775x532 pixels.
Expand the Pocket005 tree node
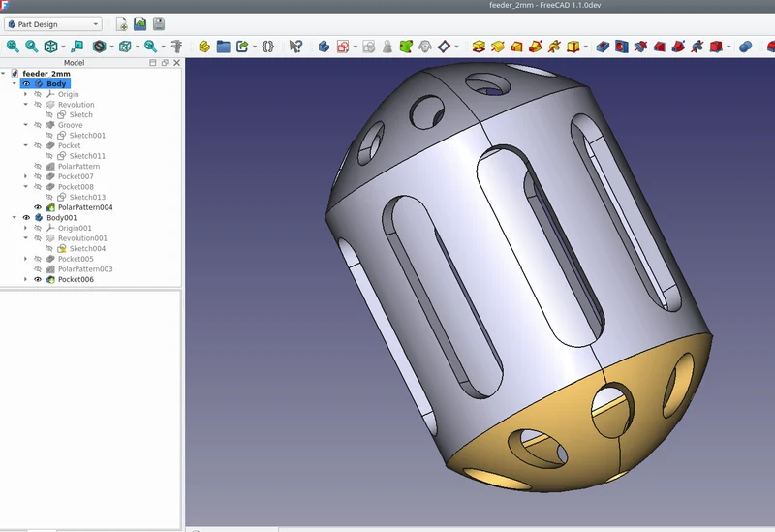coord(26,259)
